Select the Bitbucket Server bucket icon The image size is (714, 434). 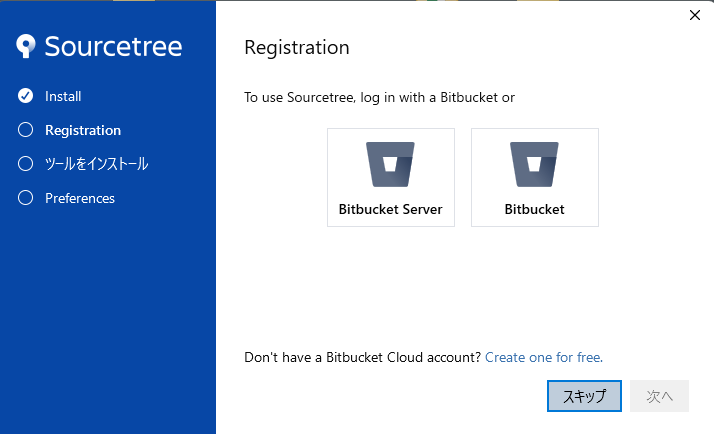coord(390,164)
